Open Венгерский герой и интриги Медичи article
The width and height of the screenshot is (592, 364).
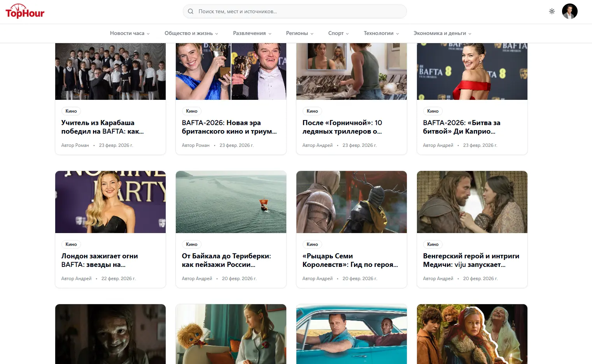[471, 260]
